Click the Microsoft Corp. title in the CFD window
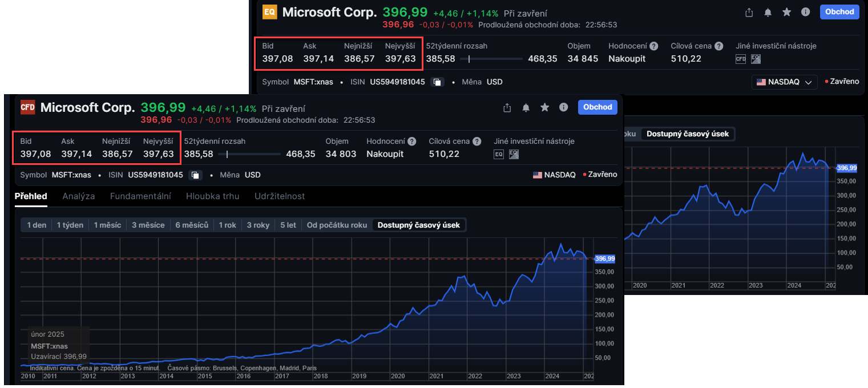 pos(88,107)
